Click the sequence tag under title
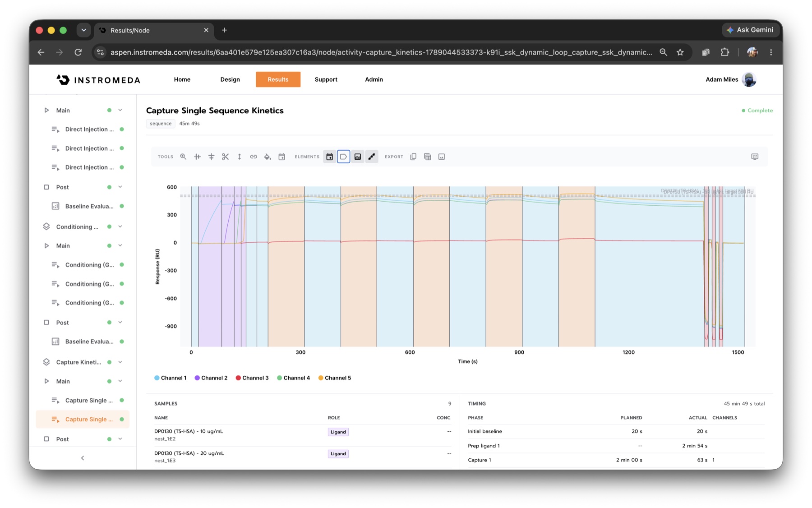This screenshot has height=508, width=812. [161, 124]
